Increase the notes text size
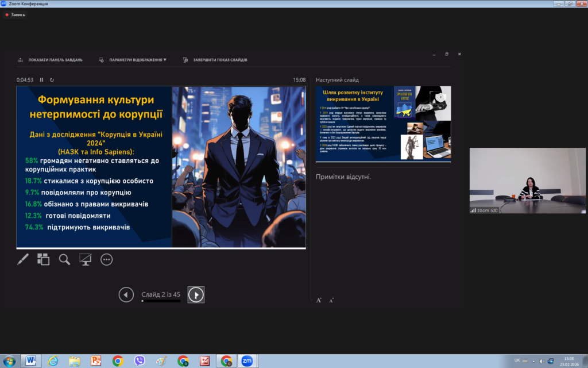The height and width of the screenshot is (368, 588). (x=319, y=300)
